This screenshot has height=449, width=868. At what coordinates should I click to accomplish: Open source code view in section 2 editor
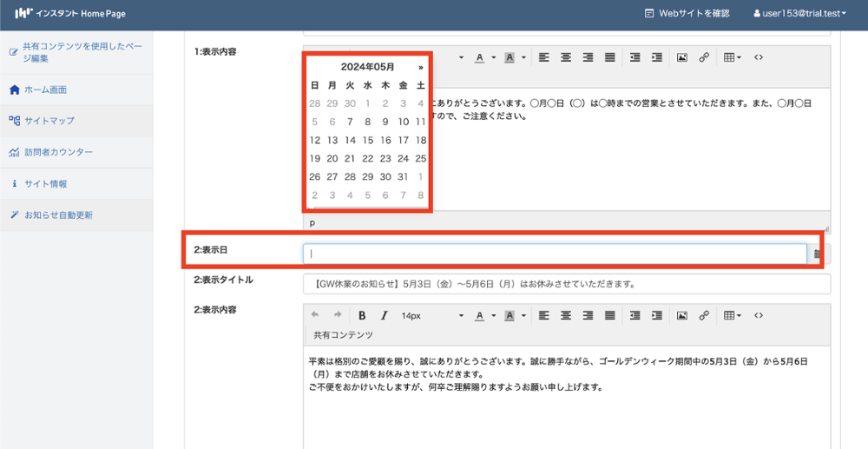click(759, 315)
